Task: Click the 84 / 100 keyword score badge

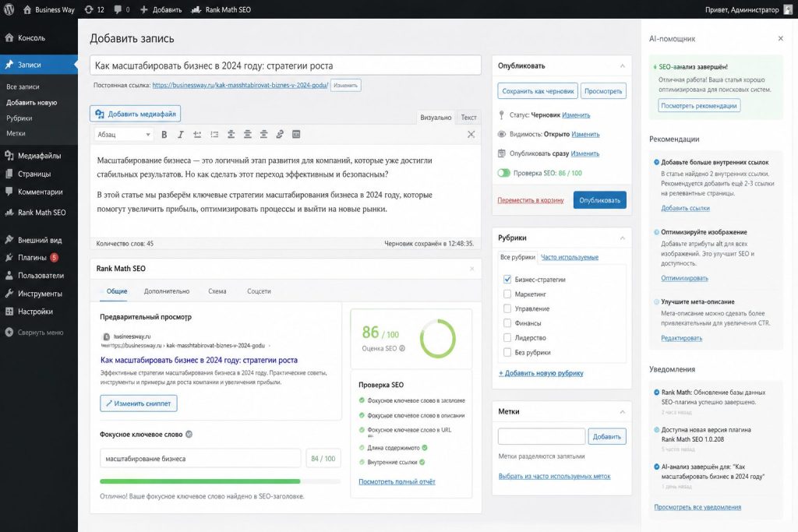Action: click(323, 459)
